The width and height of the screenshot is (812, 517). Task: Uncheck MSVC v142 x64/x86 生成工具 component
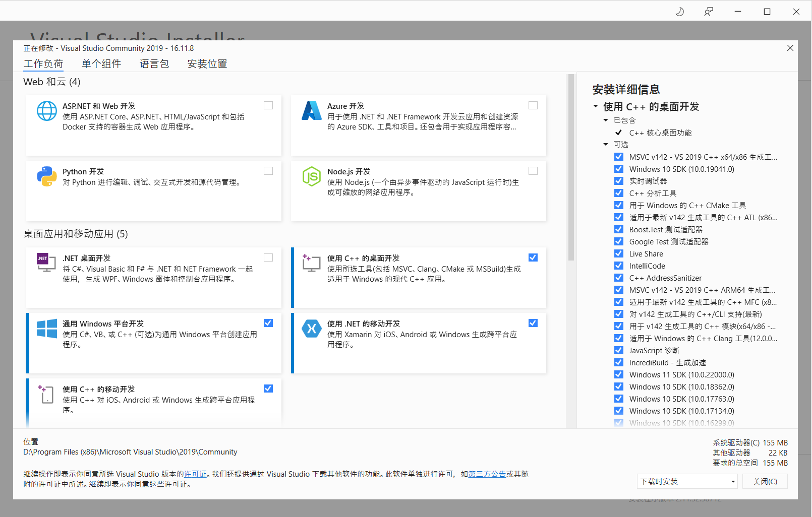click(x=619, y=157)
